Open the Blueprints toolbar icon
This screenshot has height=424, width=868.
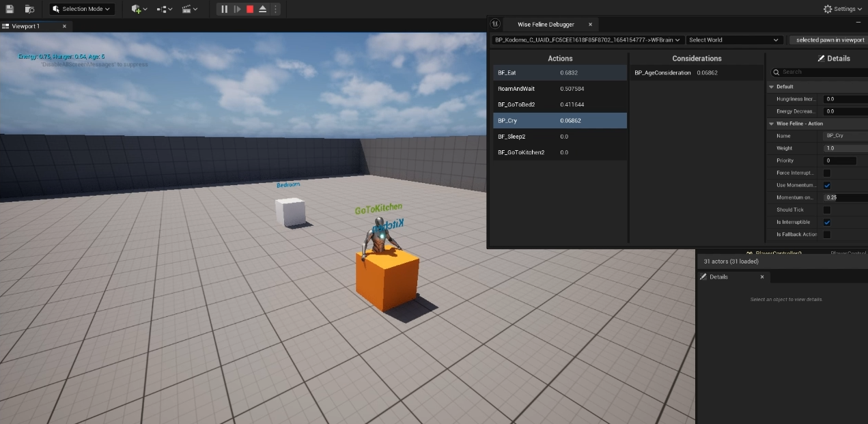(160, 9)
